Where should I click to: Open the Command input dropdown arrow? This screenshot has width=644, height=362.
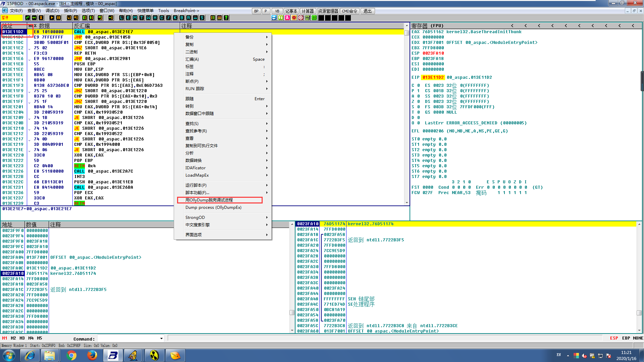pyautogui.click(x=161, y=339)
